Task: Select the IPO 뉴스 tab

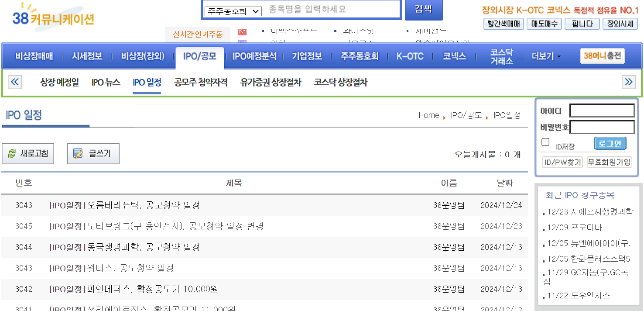Action: pos(106,82)
